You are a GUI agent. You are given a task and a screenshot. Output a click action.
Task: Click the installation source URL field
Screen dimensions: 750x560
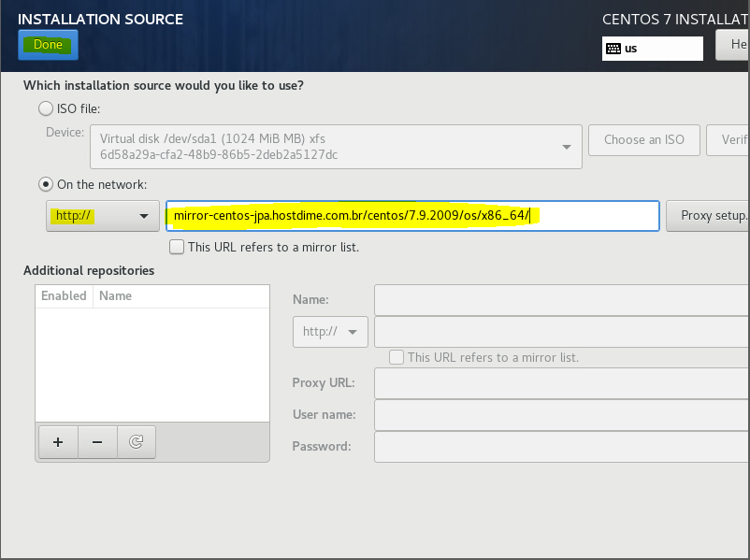pyautogui.click(x=411, y=216)
